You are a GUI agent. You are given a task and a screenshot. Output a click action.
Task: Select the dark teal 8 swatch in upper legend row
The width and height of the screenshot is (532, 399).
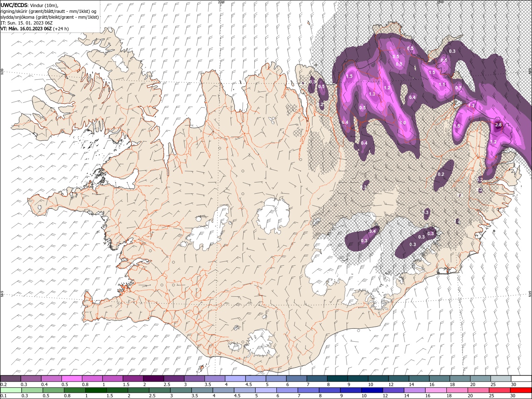point(337,379)
